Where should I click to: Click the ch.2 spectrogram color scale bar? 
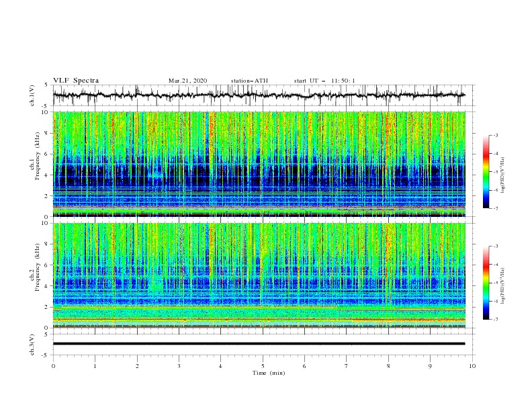[486, 283]
